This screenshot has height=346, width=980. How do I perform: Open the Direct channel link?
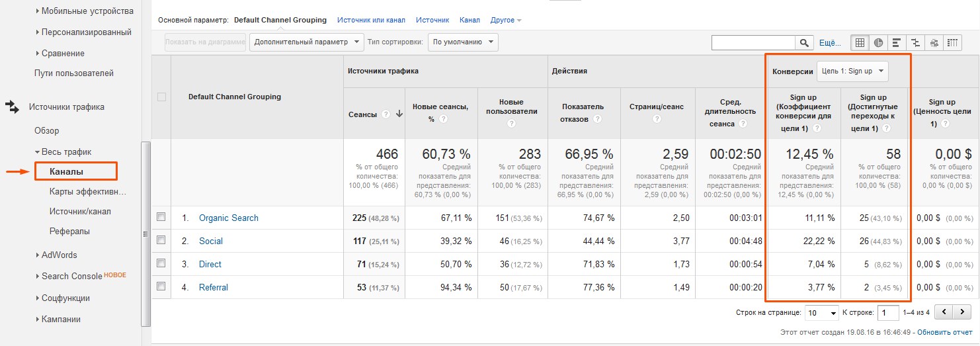coord(210,264)
